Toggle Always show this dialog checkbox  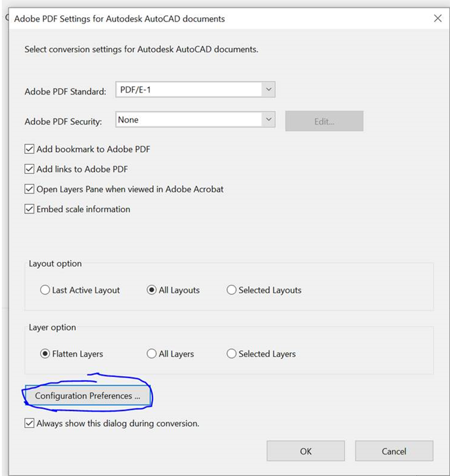[29, 423]
